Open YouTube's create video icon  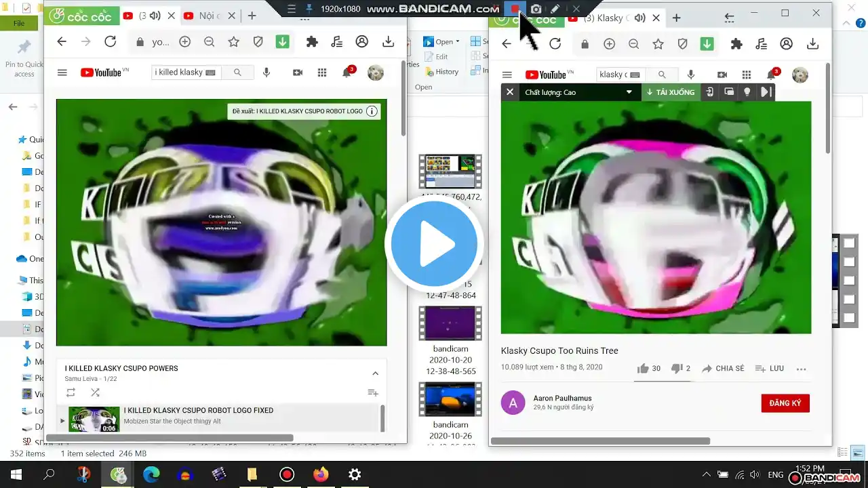coord(297,73)
